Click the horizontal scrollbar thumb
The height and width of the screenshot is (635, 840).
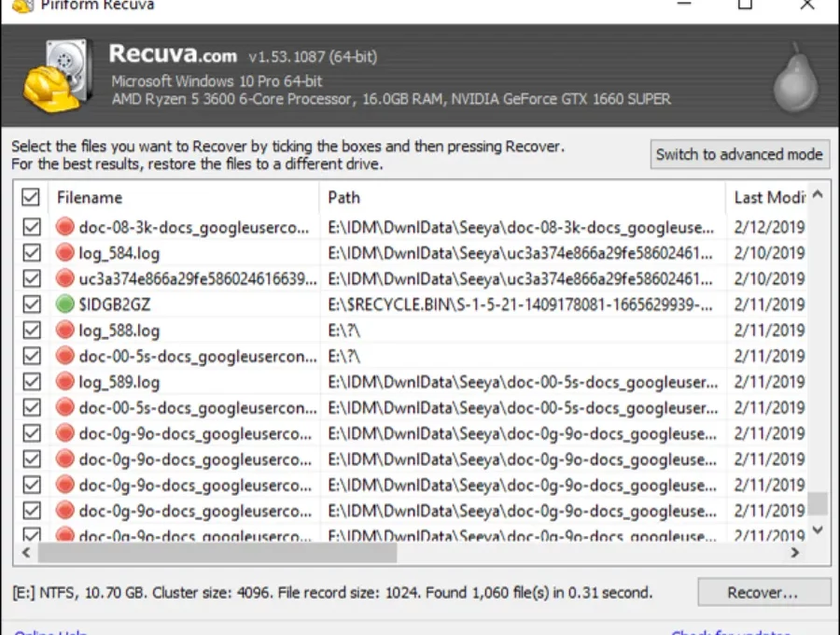point(217,552)
